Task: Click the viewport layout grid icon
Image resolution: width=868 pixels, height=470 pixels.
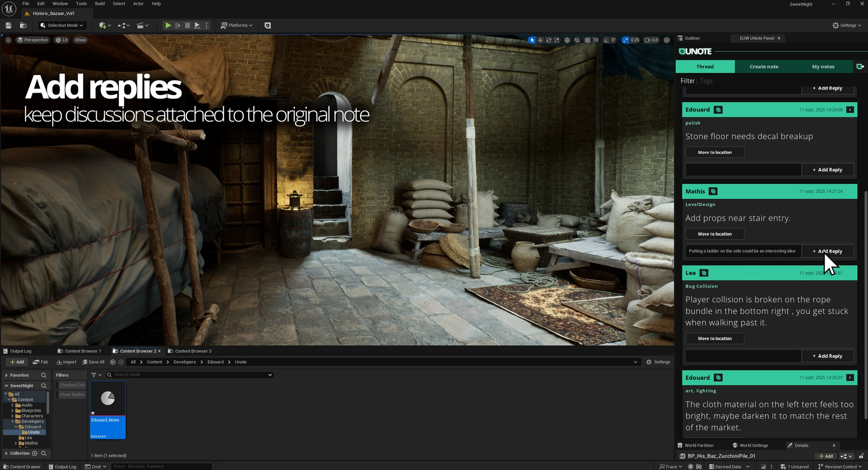Action: coord(667,40)
